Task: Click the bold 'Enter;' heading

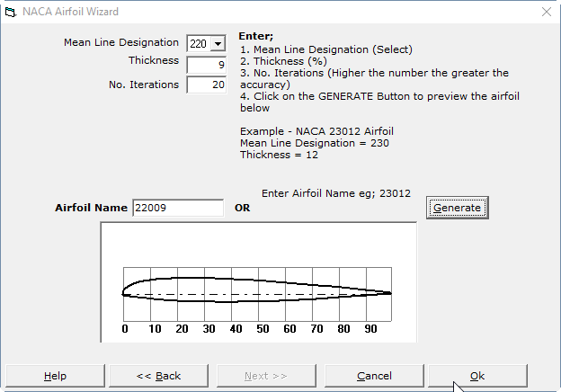Action: coord(256,36)
